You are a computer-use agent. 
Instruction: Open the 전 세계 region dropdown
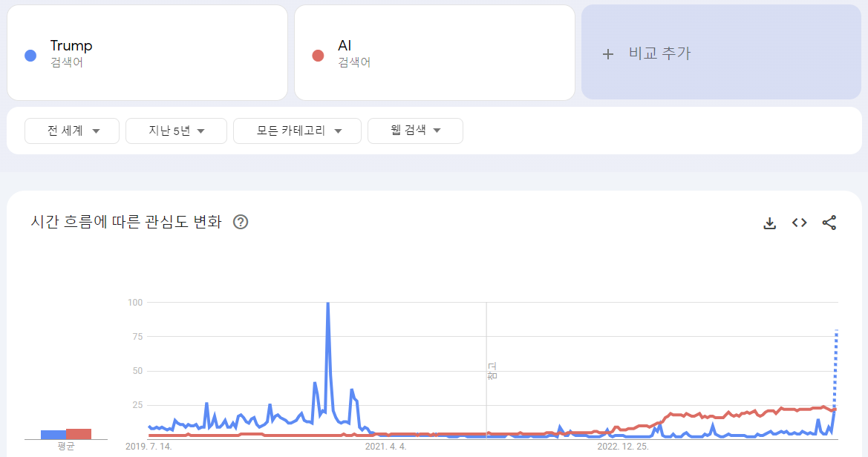73,131
